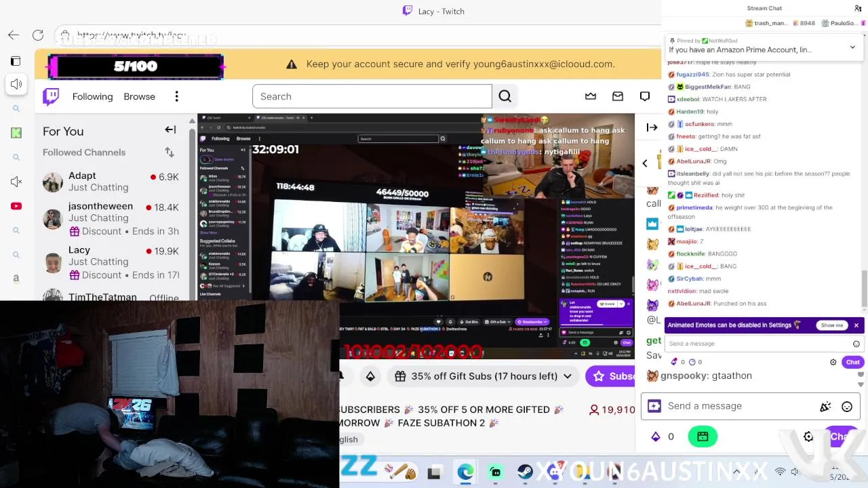
Task: Open the Following tab
Action: 92,96
